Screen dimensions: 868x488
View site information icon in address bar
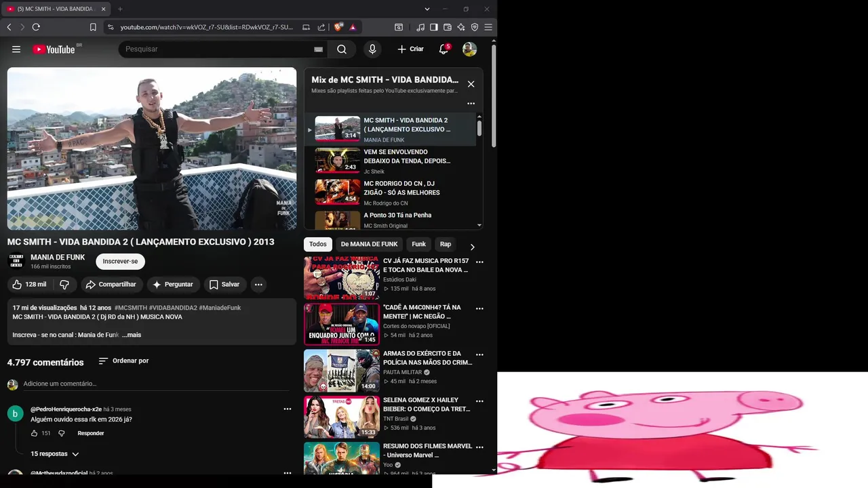[110, 27]
